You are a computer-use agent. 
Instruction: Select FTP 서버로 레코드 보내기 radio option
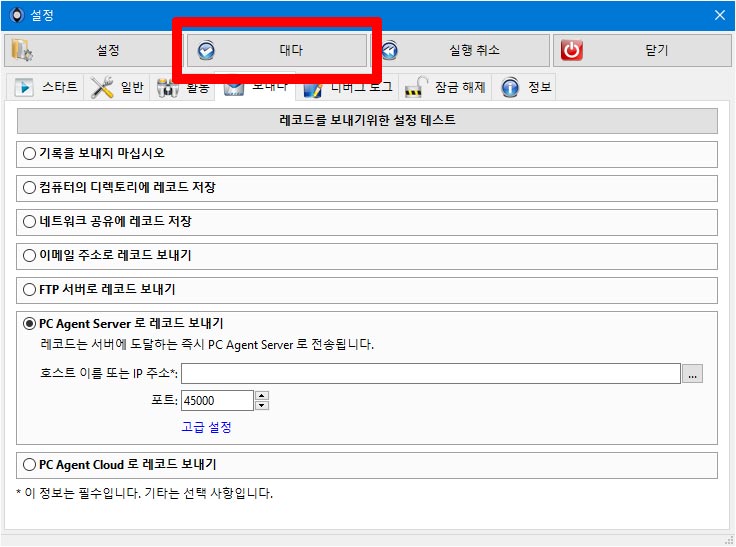[x=29, y=289]
